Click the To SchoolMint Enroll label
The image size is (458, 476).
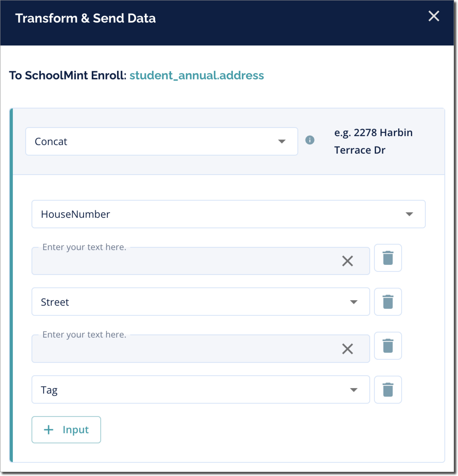(68, 75)
